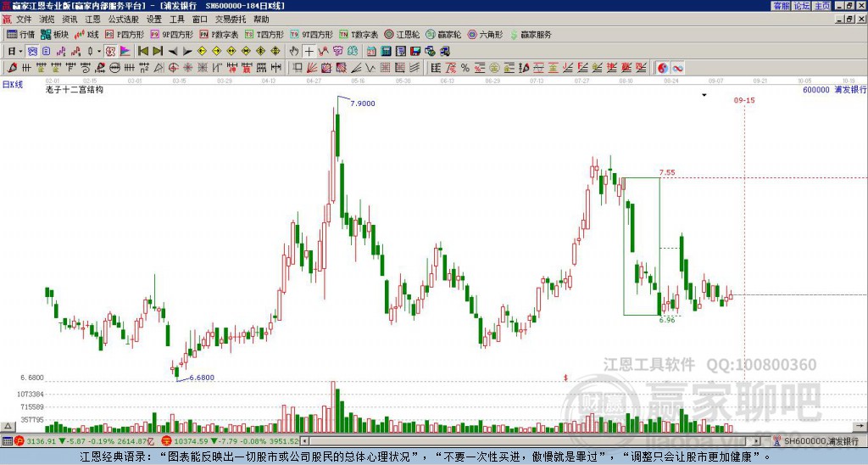The image size is (868, 465).
Task: Open the 六角形 hexagon tool
Action: [x=485, y=34]
